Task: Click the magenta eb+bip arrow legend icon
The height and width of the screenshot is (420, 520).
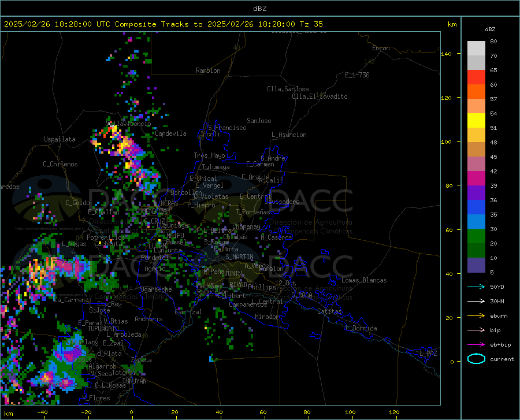Action: (476, 344)
